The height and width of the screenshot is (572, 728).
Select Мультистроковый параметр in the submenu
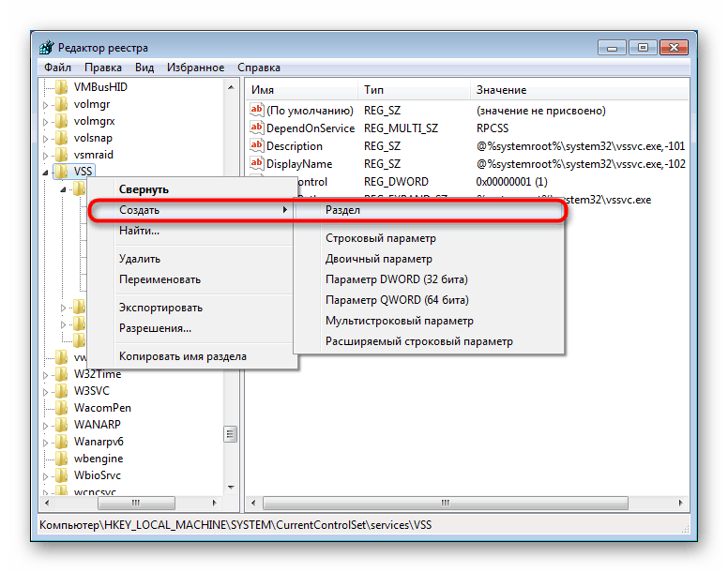pos(429,321)
